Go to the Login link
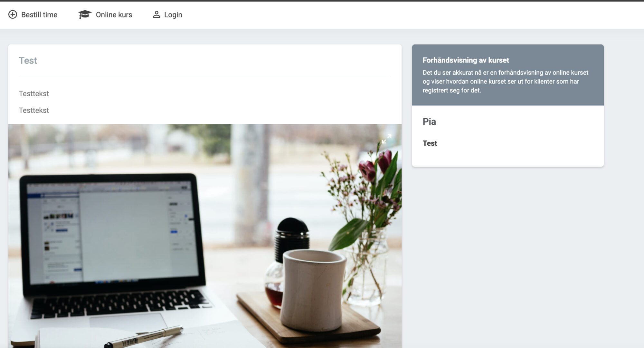 click(x=167, y=15)
